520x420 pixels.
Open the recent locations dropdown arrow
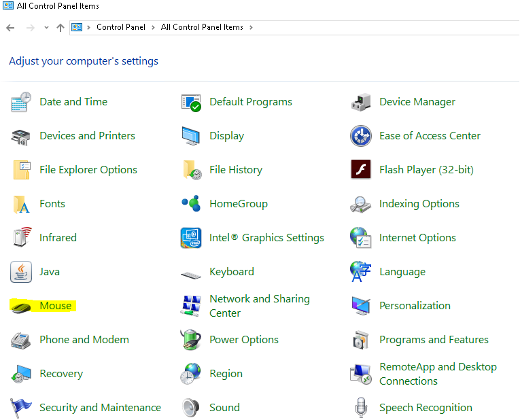click(x=46, y=28)
